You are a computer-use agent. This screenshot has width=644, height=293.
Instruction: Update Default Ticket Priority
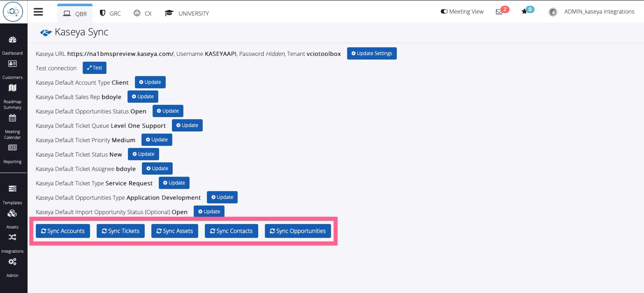pos(157,140)
